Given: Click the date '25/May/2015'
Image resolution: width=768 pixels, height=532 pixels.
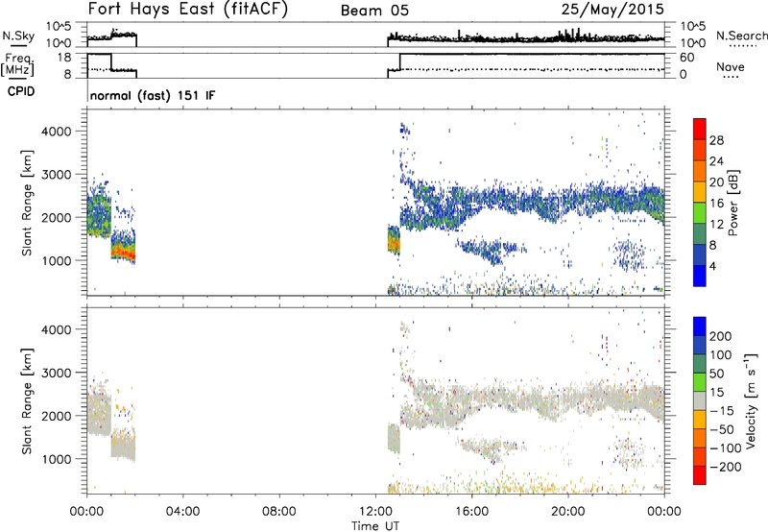Looking at the screenshot, I should point(612,10).
